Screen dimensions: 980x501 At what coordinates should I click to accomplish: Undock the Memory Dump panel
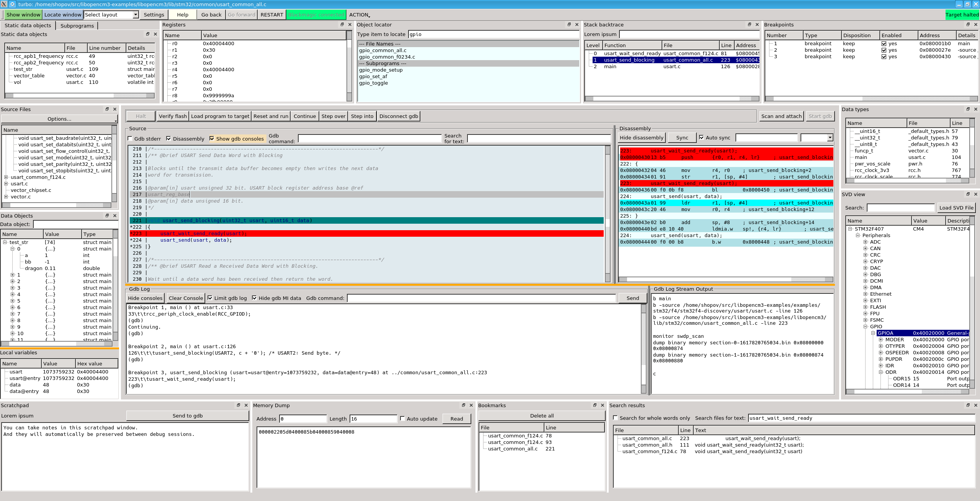click(464, 405)
